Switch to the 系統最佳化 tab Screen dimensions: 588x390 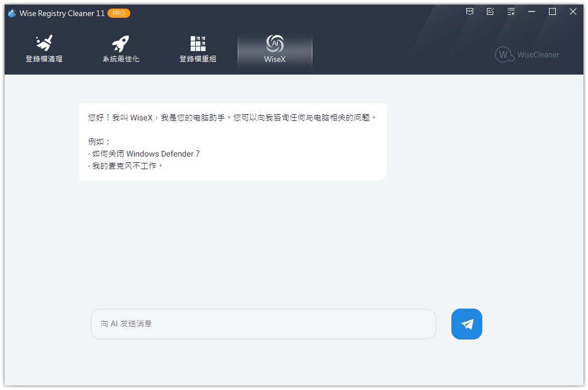(121, 49)
